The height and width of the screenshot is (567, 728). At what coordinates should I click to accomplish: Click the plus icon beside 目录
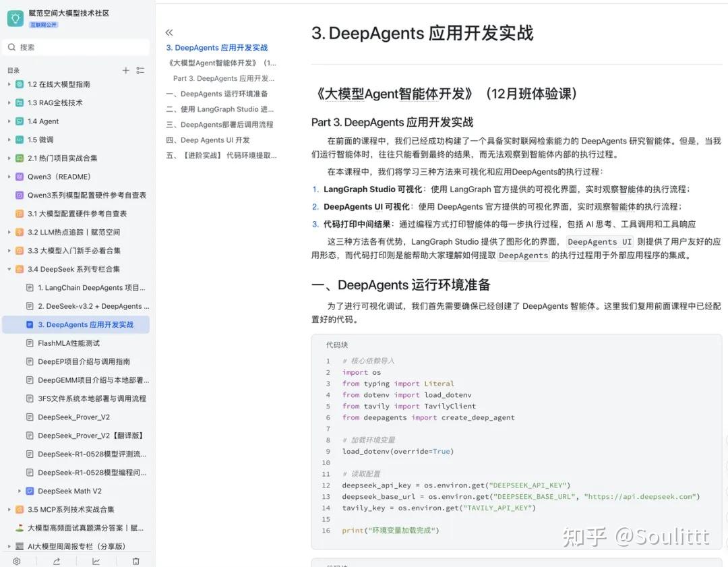(125, 70)
